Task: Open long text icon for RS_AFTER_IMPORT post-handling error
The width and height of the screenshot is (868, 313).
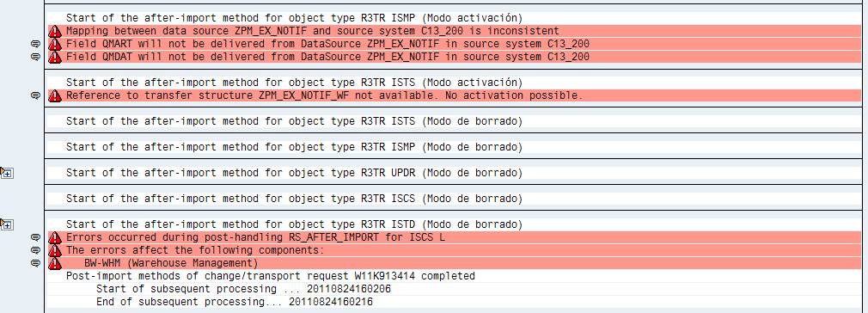Action: (x=35, y=237)
